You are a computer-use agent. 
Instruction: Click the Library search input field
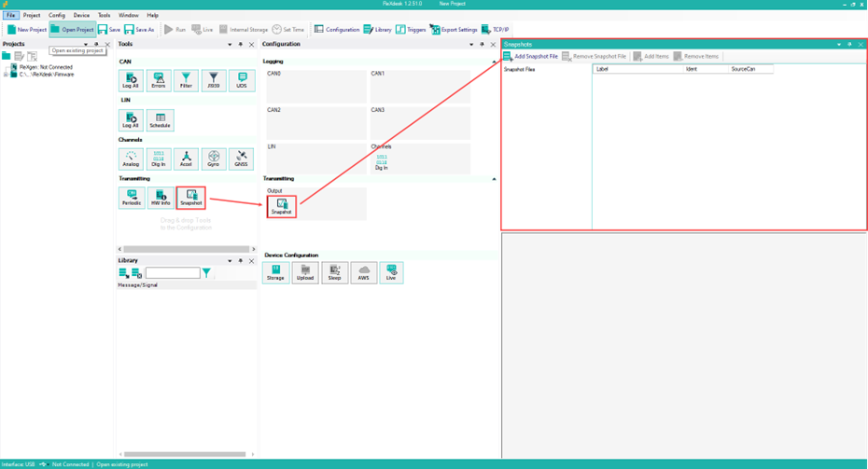(x=173, y=273)
